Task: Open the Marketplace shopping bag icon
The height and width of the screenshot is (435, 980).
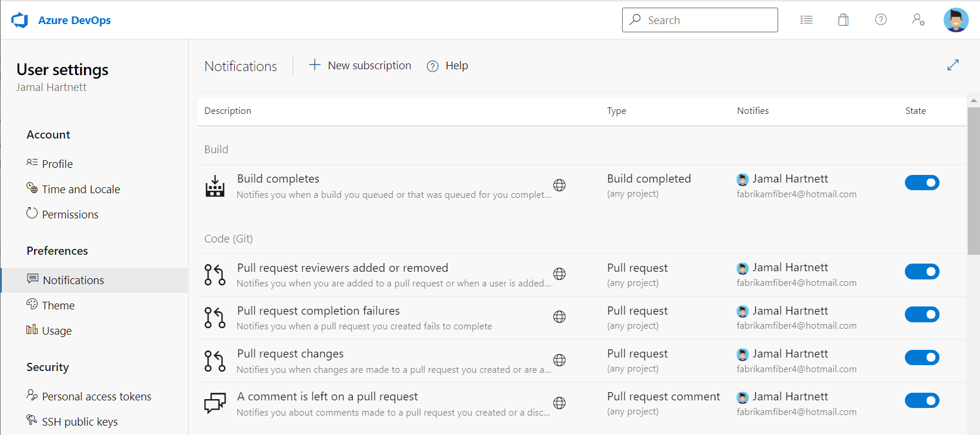Action: (843, 20)
